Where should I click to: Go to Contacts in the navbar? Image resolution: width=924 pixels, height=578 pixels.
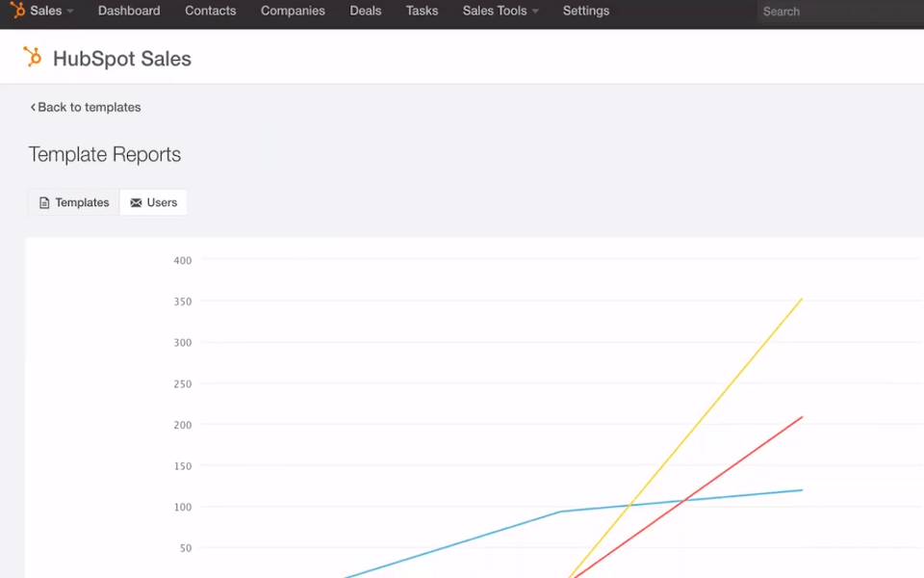(x=211, y=11)
